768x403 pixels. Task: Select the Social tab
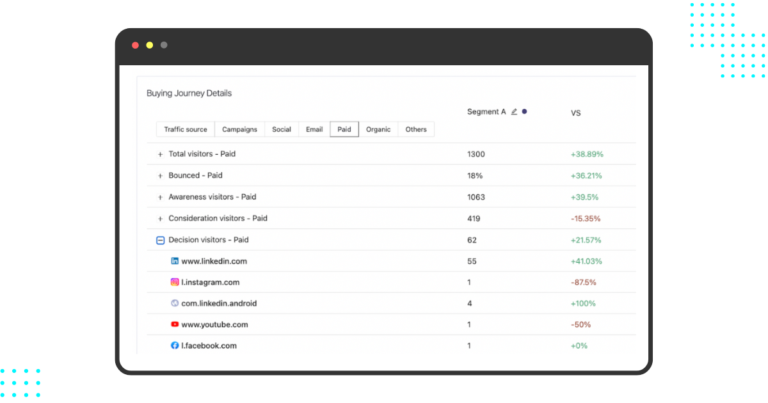tap(281, 129)
